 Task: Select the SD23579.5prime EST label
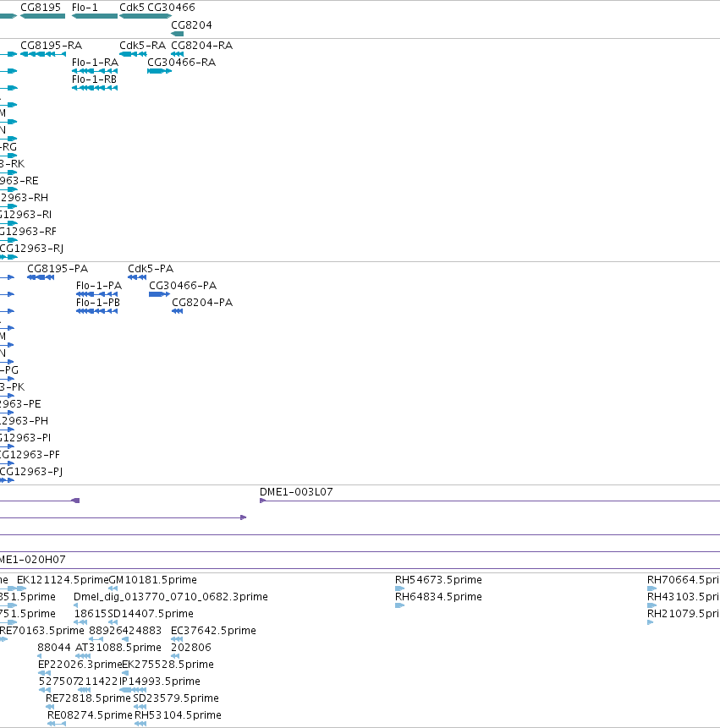tap(176, 698)
